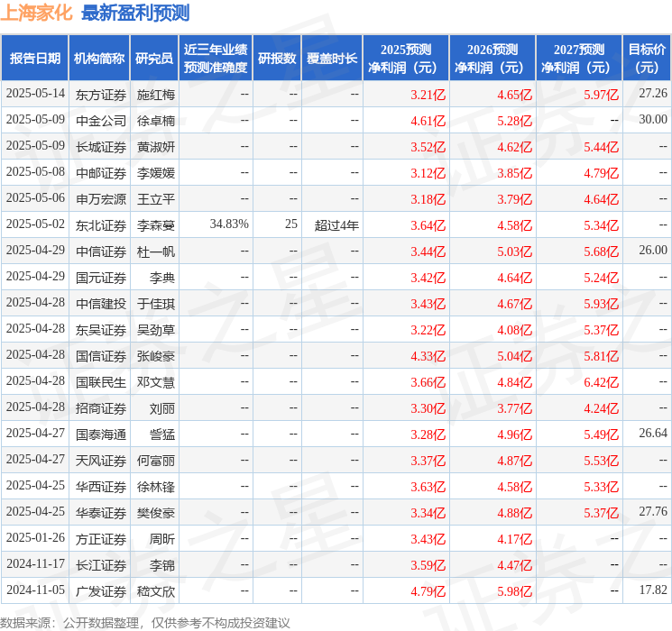The width and height of the screenshot is (672, 631).
Task: Click 2025 forecast 4.33亿 for 国信证券
Action: point(428,356)
